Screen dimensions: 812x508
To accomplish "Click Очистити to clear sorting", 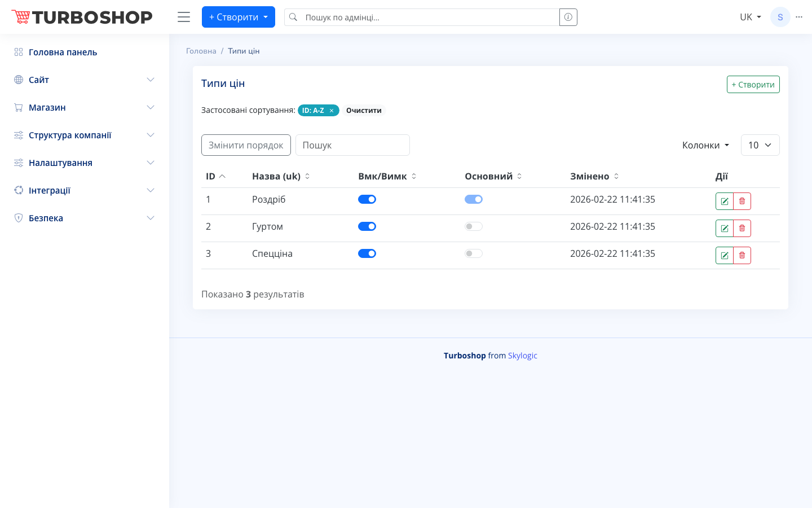I will point(364,111).
